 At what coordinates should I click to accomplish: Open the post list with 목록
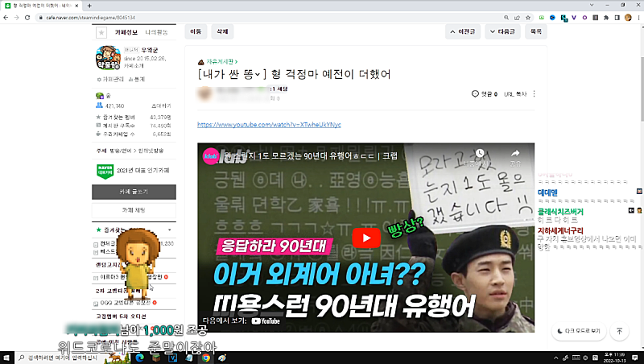coord(535,31)
